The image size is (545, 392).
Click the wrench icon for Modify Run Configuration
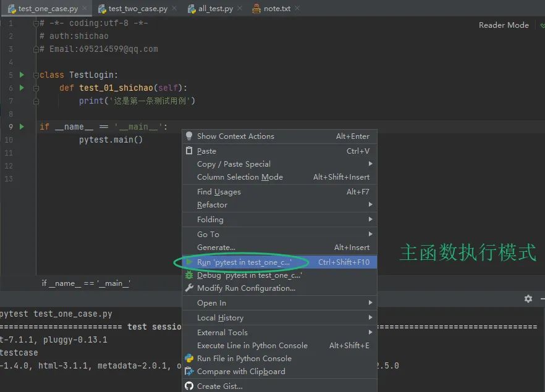point(189,288)
